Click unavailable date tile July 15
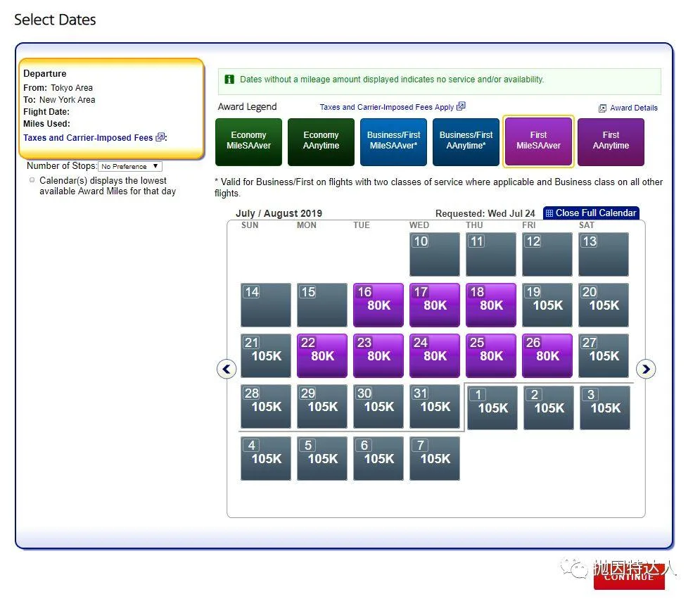 [322, 305]
